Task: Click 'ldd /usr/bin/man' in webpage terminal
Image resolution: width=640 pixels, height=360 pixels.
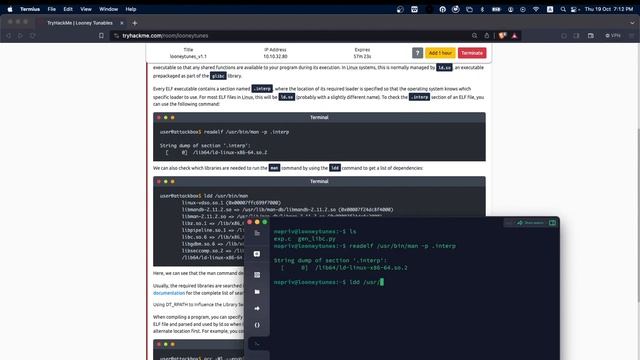Action: (226, 196)
